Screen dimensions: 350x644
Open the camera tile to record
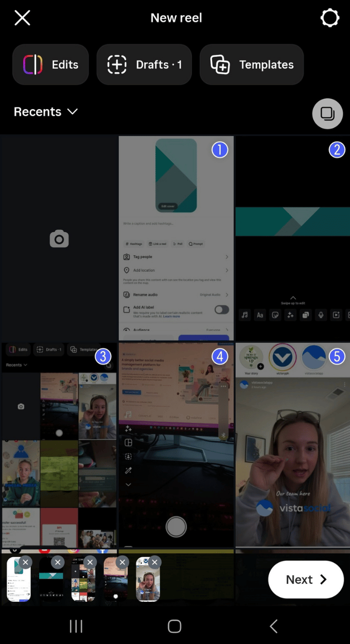[x=59, y=239]
